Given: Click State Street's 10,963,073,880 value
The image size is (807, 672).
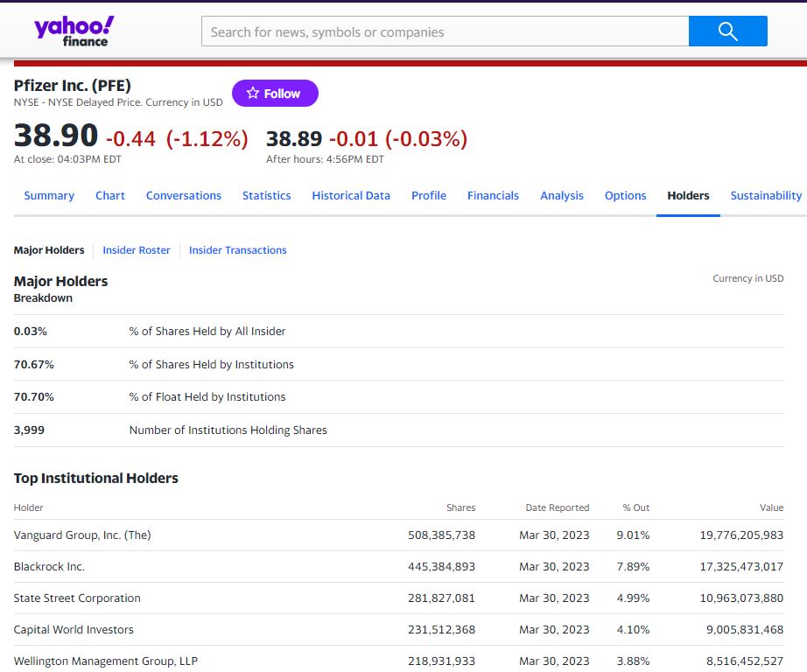Looking at the screenshot, I should 741,598.
